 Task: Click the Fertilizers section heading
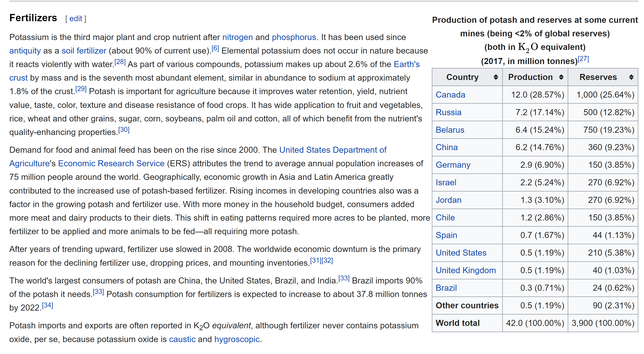(33, 18)
